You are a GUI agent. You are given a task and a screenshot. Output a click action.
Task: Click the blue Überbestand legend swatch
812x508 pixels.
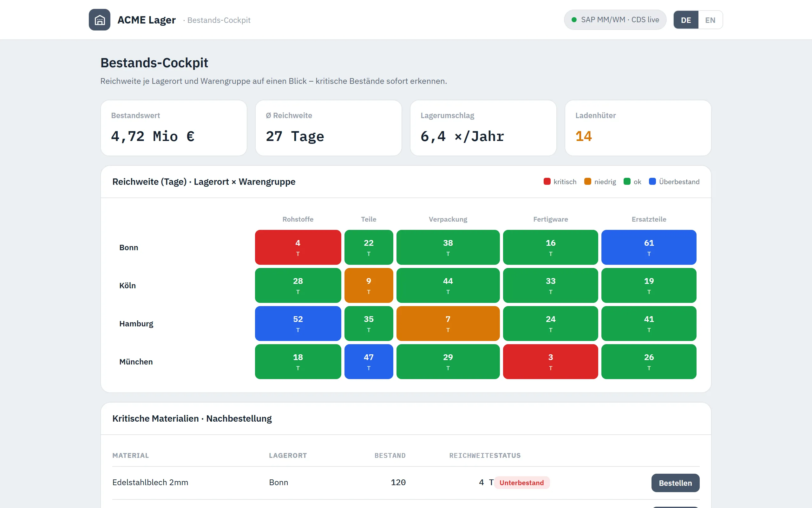pyautogui.click(x=652, y=181)
